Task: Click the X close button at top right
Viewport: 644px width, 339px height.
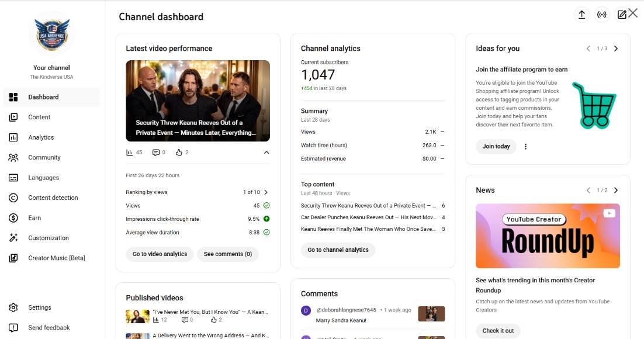Action: [x=633, y=13]
